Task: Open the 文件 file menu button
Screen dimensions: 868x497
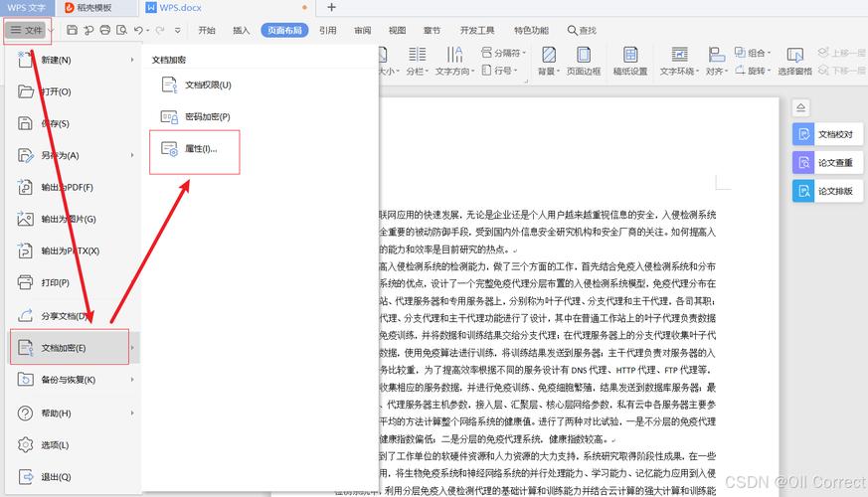Action: tap(28, 31)
